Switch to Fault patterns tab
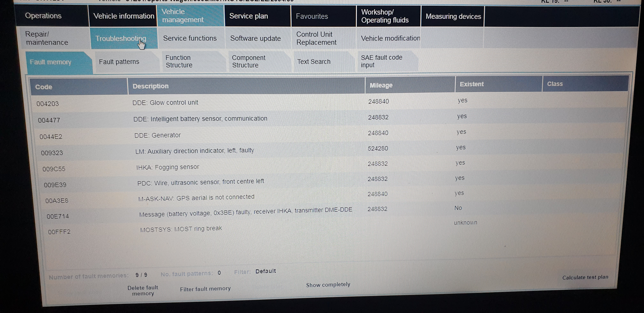 click(119, 62)
